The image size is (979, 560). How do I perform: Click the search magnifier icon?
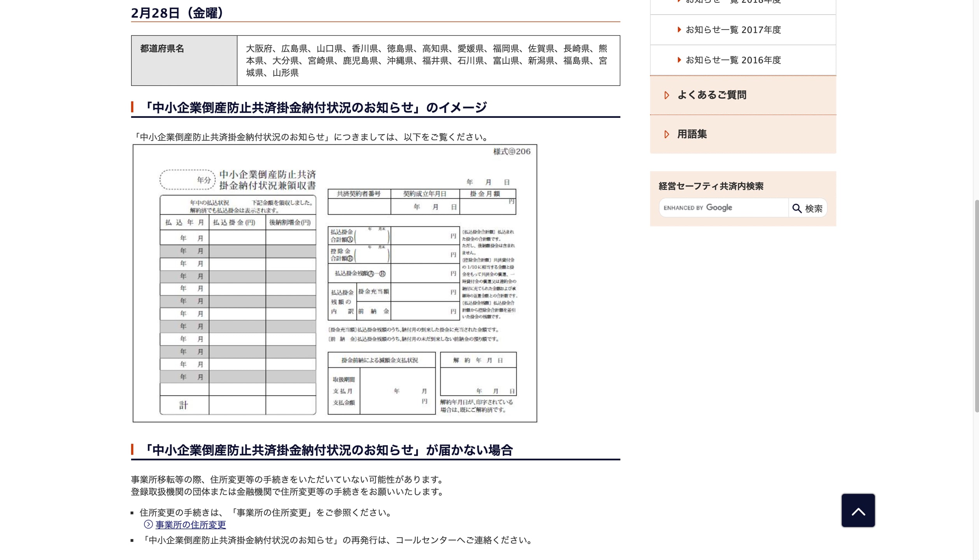[797, 208]
